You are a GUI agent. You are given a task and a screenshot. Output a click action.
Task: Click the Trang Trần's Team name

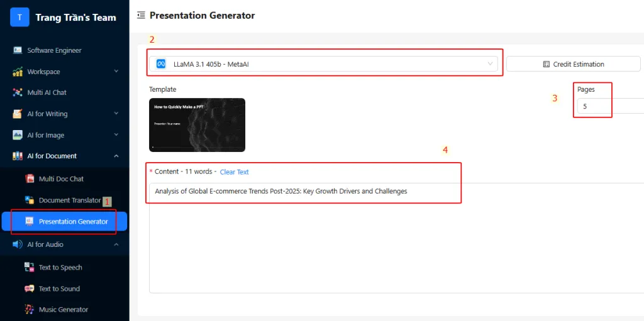tap(76, 18)
